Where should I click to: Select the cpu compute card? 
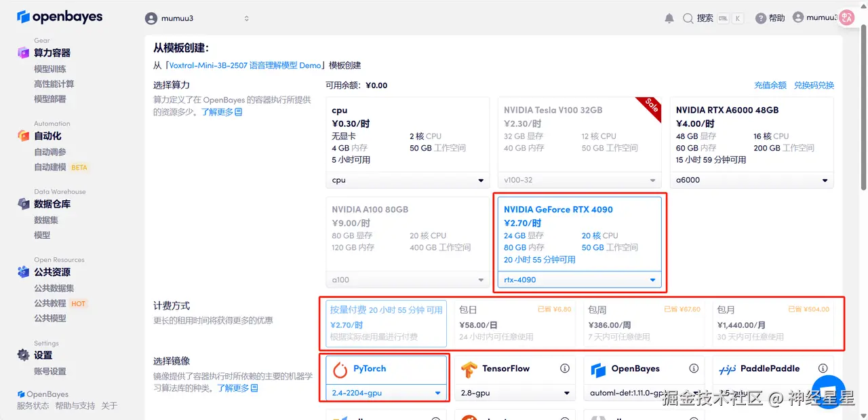pyautogui.click(x=408, y=142)
